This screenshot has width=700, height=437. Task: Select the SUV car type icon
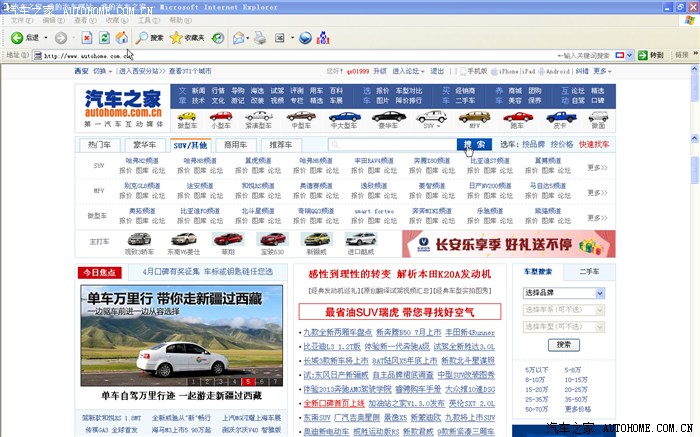[x=431, y=119]
